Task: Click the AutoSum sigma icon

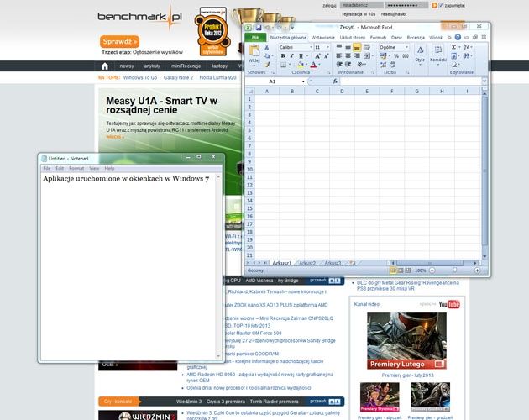Action: click(x=453, y=47)
